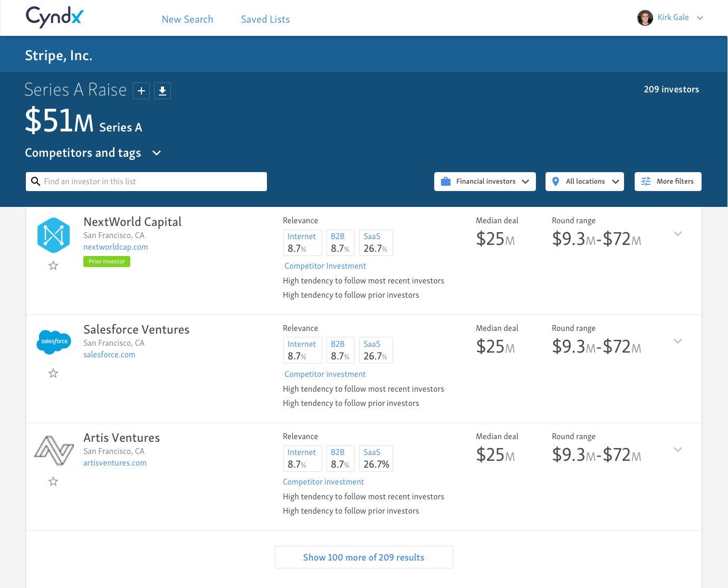
Task: Click the download icon beside Series A Raise
Action: [x=162, y=91]
